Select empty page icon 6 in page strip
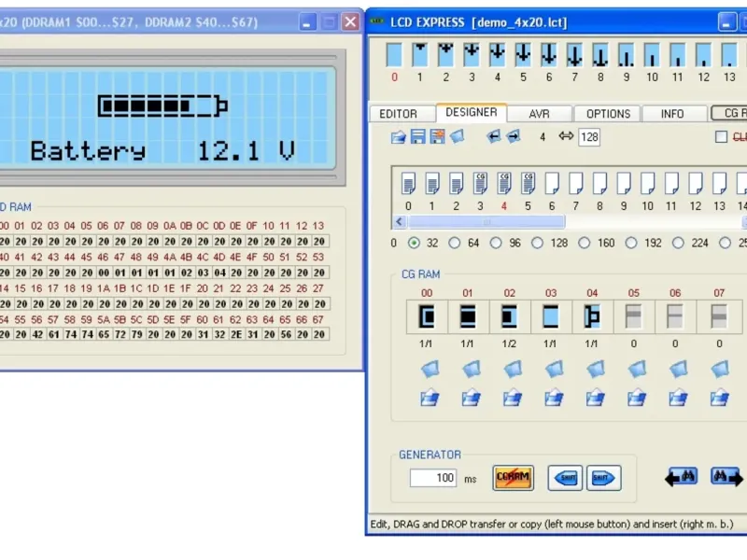The width and height of the screenshot is (747, 560). pos(552,183)
